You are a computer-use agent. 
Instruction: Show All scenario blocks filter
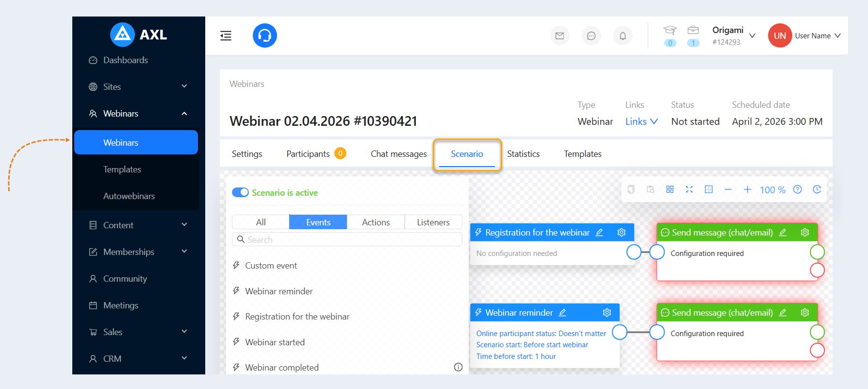coord(261,222)
